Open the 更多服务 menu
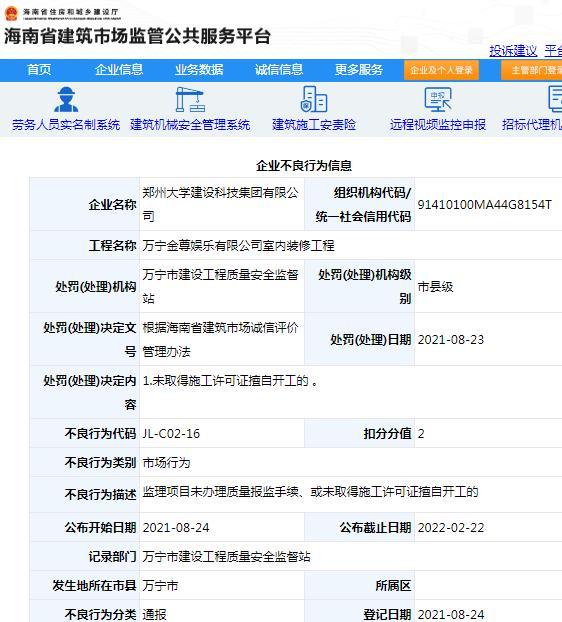Image resolution: width=562 pixels, height=622 pixels. 359,70
